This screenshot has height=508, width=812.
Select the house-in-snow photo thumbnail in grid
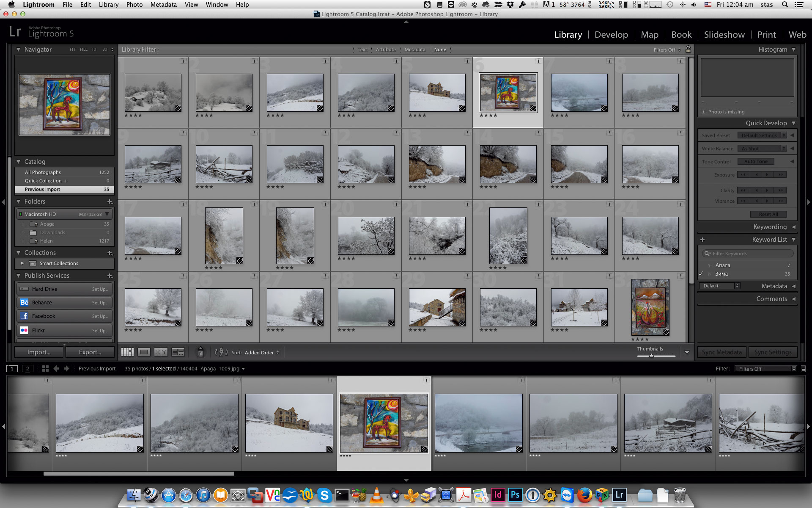437,92
